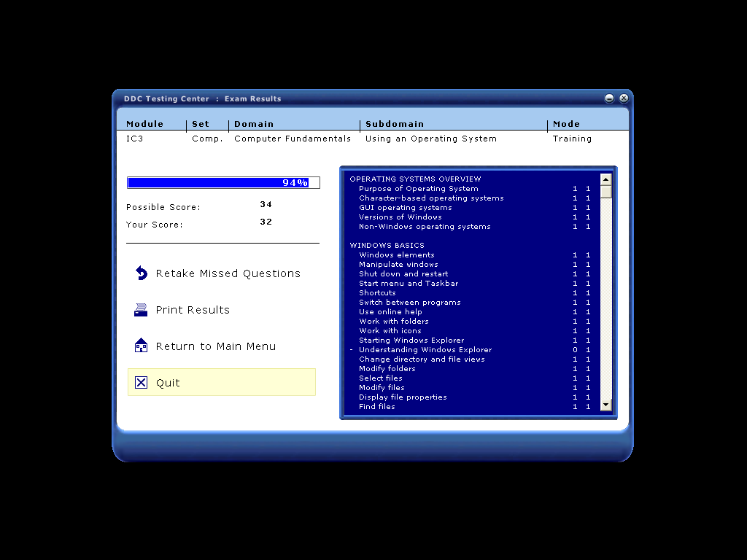Select Select files row

(x=474, y=378)
